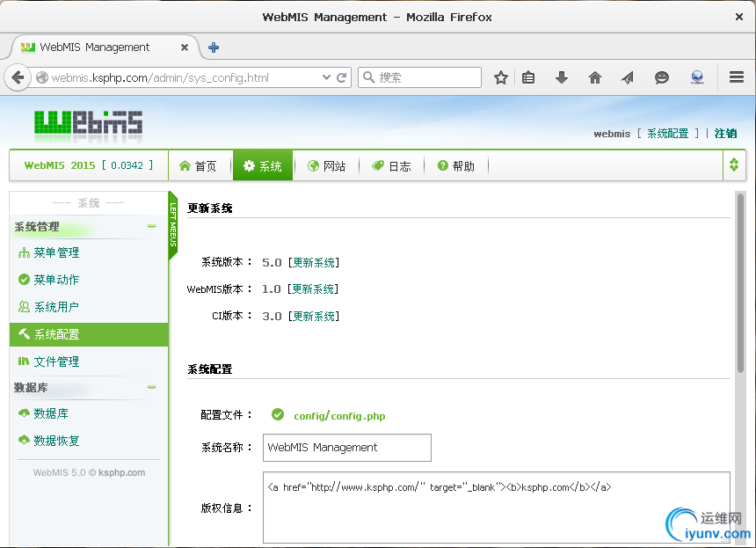Open a new tab with plus icon
Image resolution: width=756 pixels, height=548 pixels.
(213, 47)
